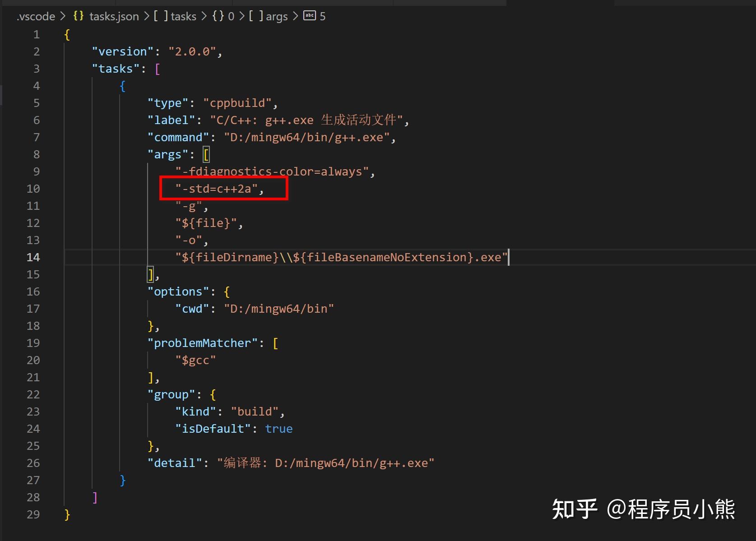
Task: Click line number 14 to select that line
Action: pyautogui.click(x=33, y=257)
